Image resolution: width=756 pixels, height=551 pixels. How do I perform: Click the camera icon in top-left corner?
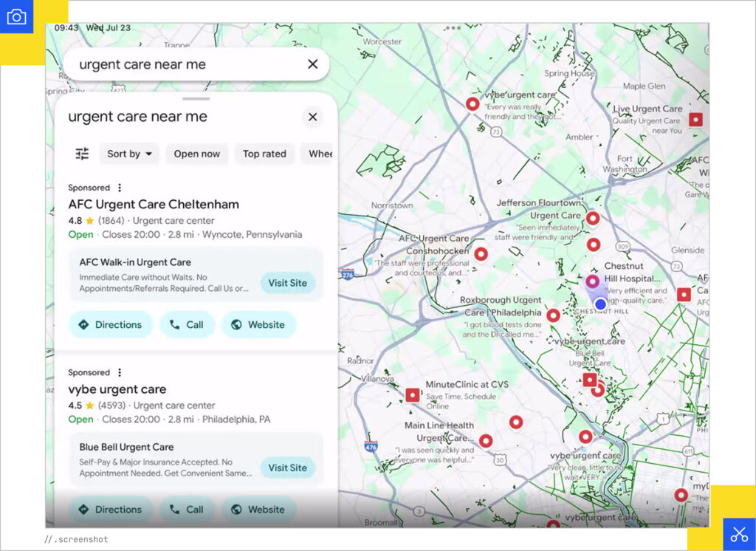[x=16, y=16]
